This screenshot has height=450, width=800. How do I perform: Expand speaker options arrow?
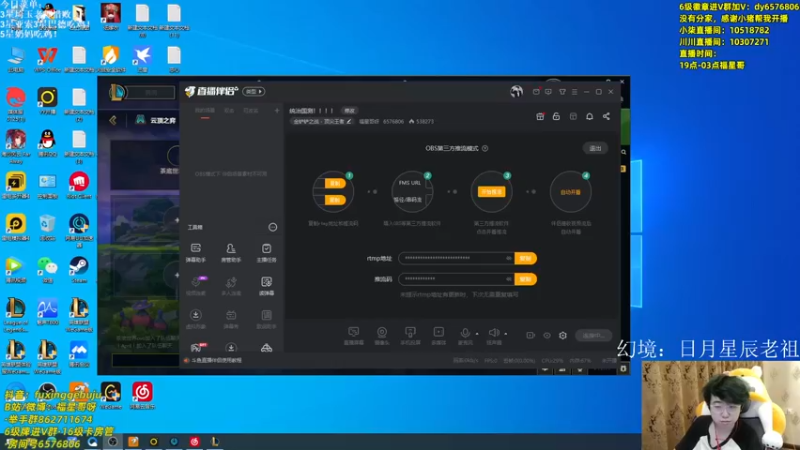pos(506,334)
